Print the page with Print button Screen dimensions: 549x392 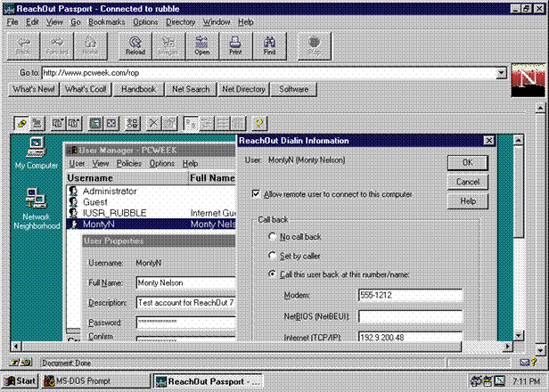point(235,45)
